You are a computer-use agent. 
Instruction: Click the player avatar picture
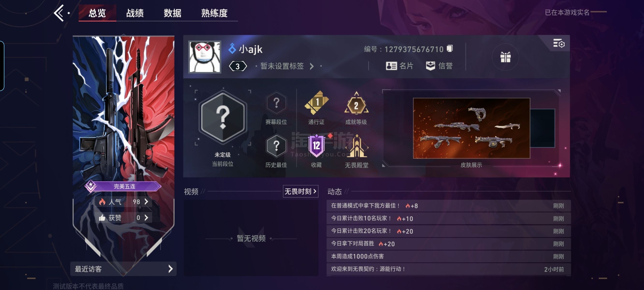coord(205,57)
